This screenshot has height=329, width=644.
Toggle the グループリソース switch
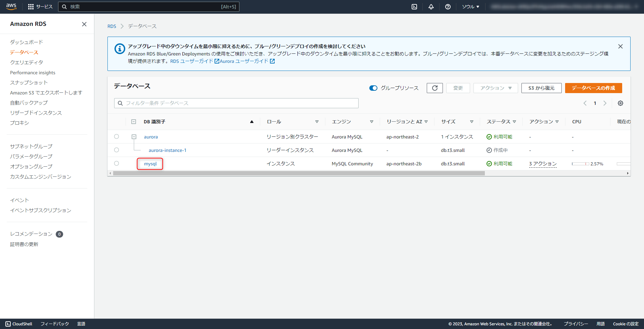pyautogui.click(x=373, y=88)
